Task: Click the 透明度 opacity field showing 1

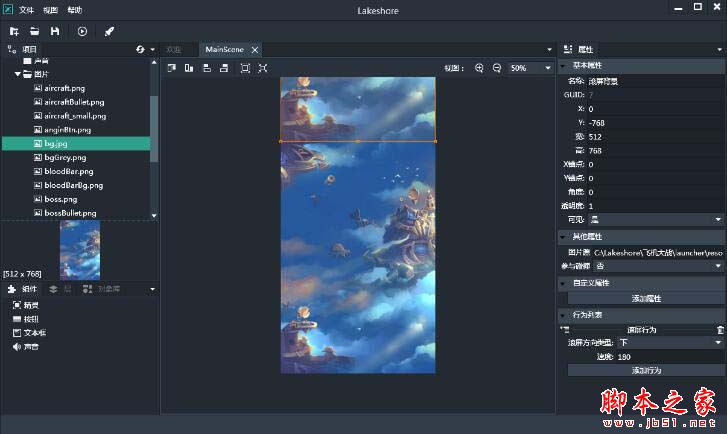Action: pyautogui.click(x=656, y=206)
